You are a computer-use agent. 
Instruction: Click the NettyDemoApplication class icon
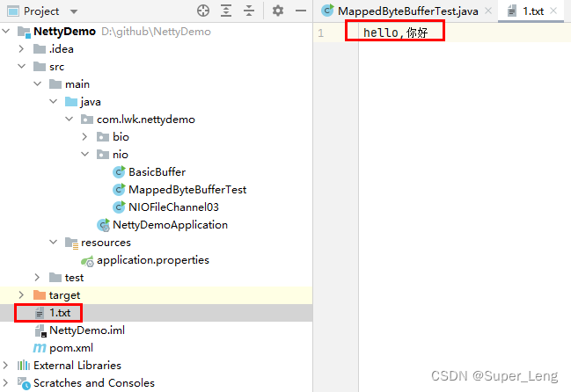coord(103,224)
